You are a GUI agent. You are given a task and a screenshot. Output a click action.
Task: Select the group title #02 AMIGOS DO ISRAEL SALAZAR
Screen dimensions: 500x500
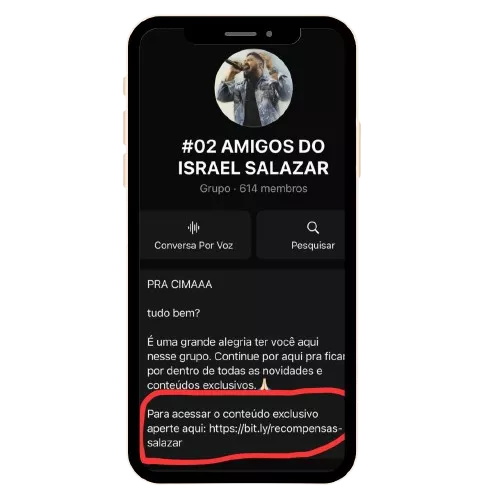[253, 157]
